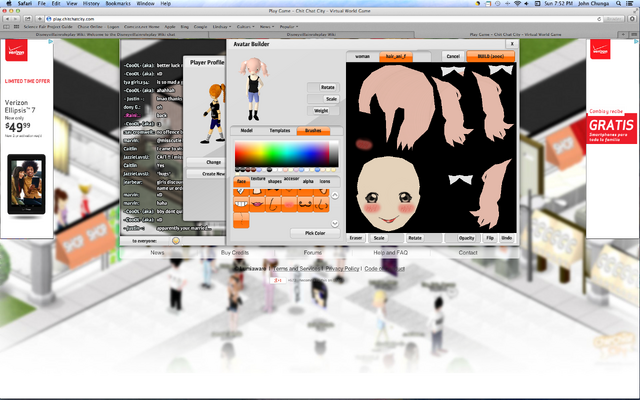Click the Pick Color button
Viewport: 640px width, 400px height.
(315, 233)
